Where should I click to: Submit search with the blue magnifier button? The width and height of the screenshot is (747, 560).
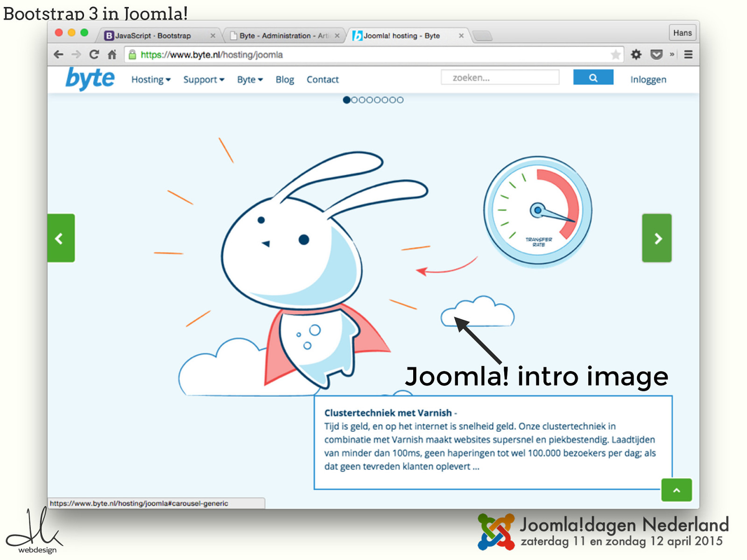[593, 77]
